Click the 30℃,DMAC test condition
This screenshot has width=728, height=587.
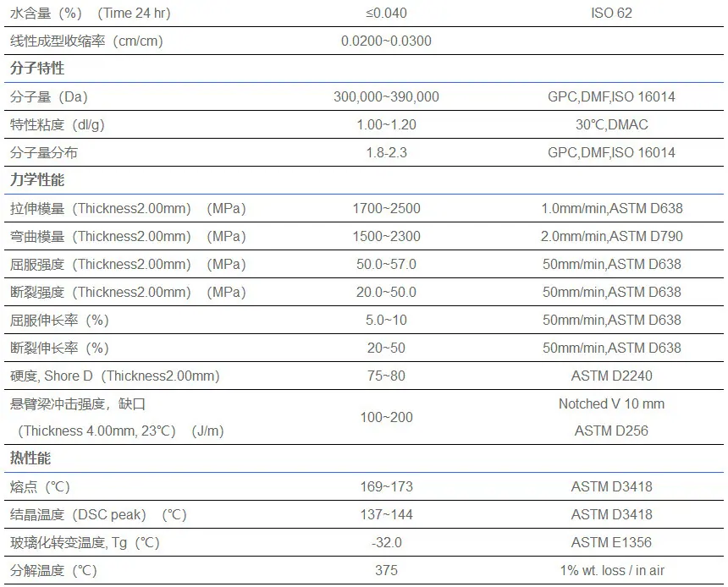(611, 125)
